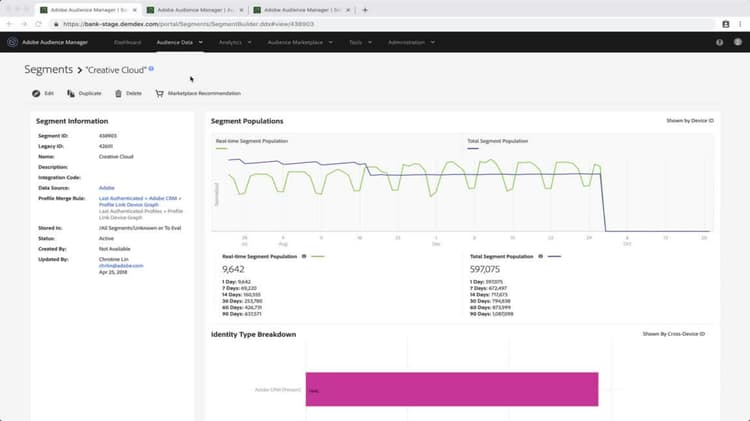The image size is (750, 421).
Task: Click "Shown by Device ID" label
Action: point(690,121)
